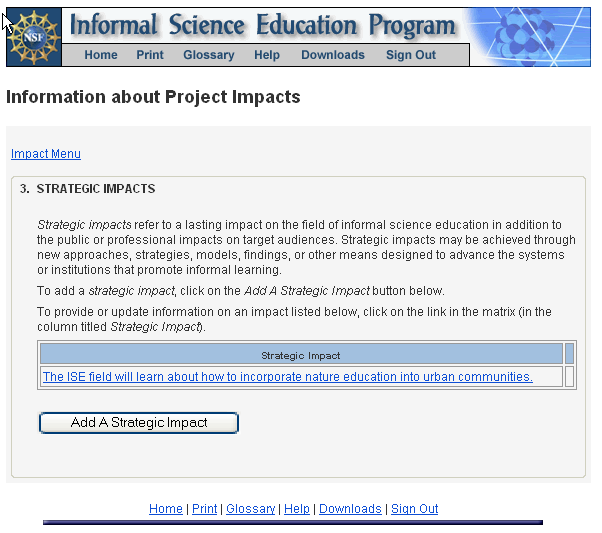Image resolution: width=602 pixels, height=533 pixels.
Task: Open the ISE field nature education impact link
Action: click(x=287, y=377)
